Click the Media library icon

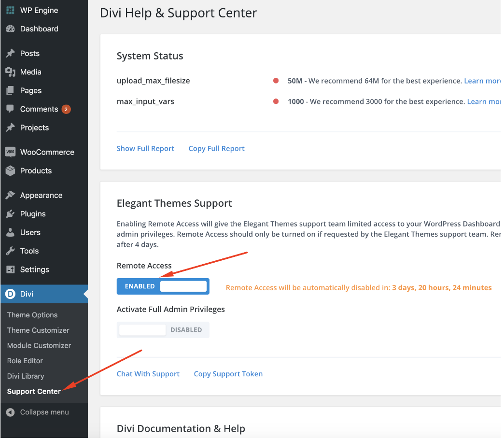point(9,71)
